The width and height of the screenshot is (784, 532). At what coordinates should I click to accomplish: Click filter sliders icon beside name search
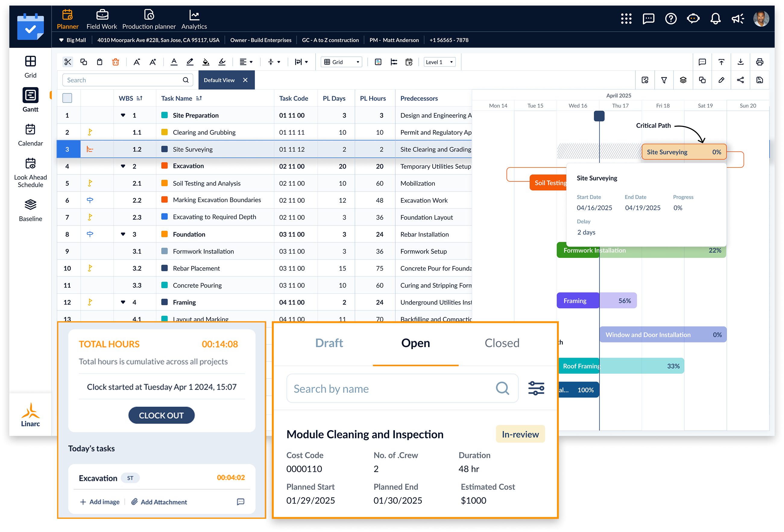(536, 388)
